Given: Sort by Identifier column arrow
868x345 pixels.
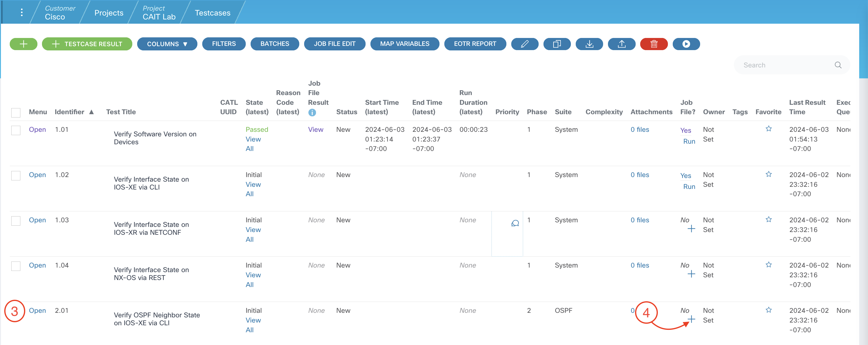Looking at the screenshot, I should 91,112.
